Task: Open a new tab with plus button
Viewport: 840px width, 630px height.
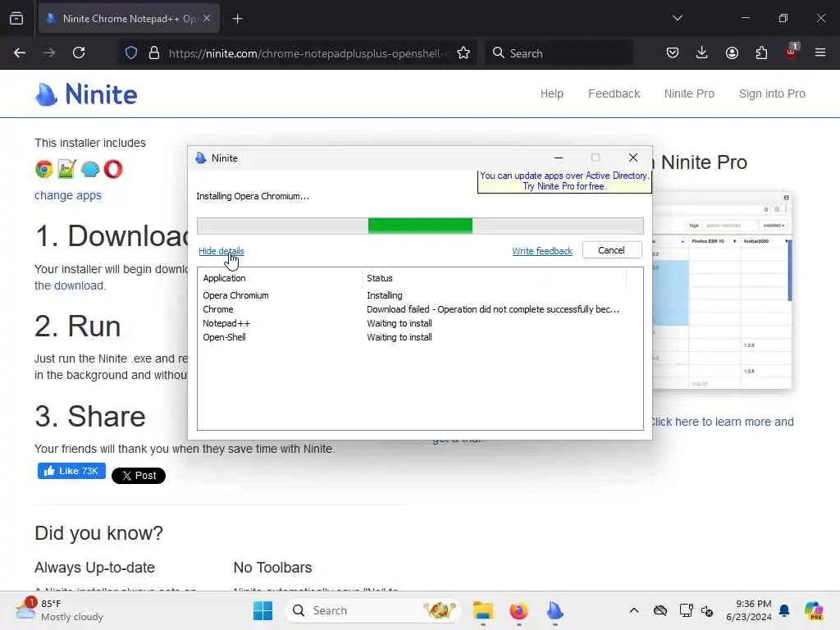Action: pos(237,19)
